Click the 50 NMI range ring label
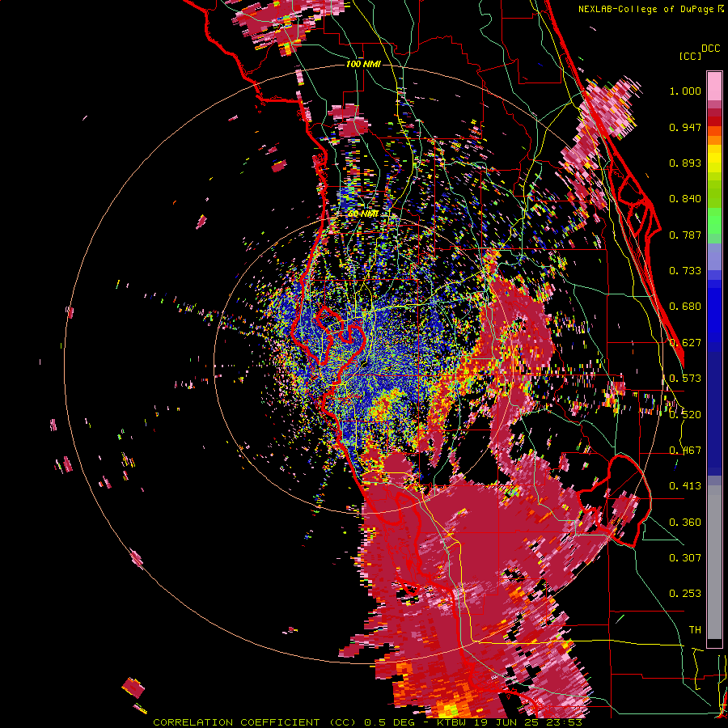728x728 pixels. click(363, 214)
